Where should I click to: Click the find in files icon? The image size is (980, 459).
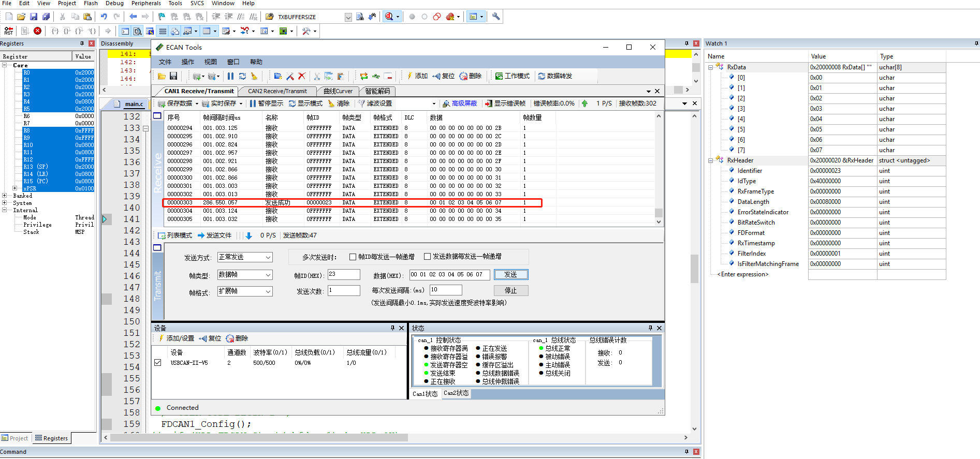point(360,17)
